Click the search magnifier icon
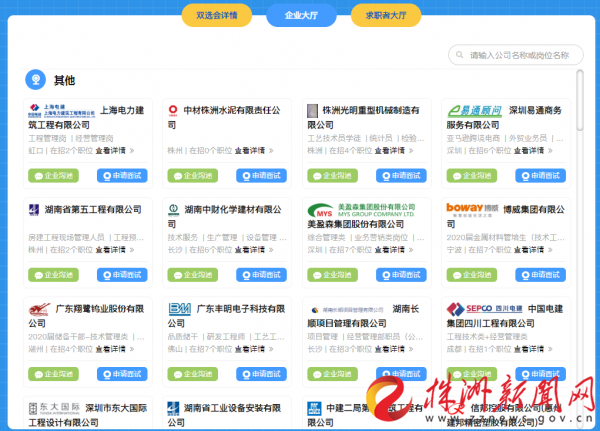 (x=460, y=55)
